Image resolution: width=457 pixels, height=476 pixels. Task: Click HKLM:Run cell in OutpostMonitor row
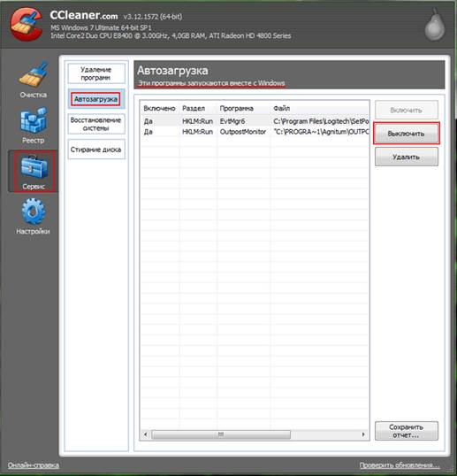[x=197, y=132]
